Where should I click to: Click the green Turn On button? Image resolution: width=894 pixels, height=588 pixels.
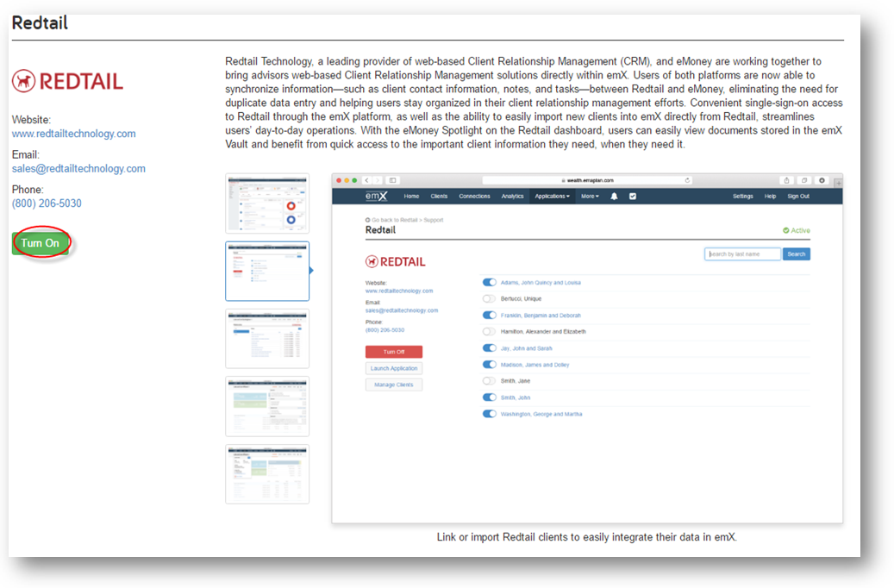[40, 243]
